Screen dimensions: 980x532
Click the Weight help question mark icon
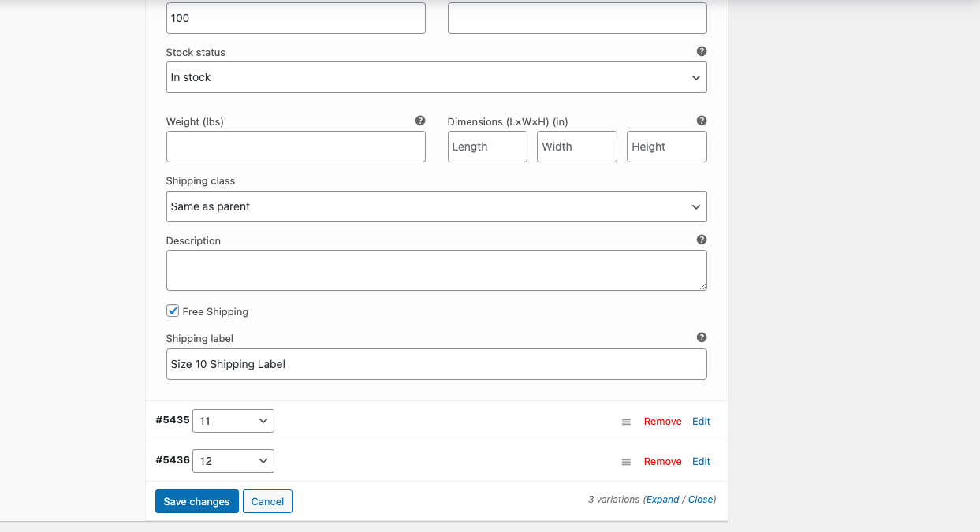point(420,121)
